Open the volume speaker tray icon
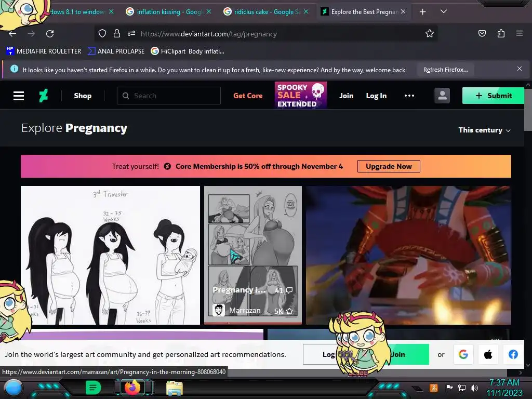The width and height of the screenshot is (532, 399). [474, 388]
